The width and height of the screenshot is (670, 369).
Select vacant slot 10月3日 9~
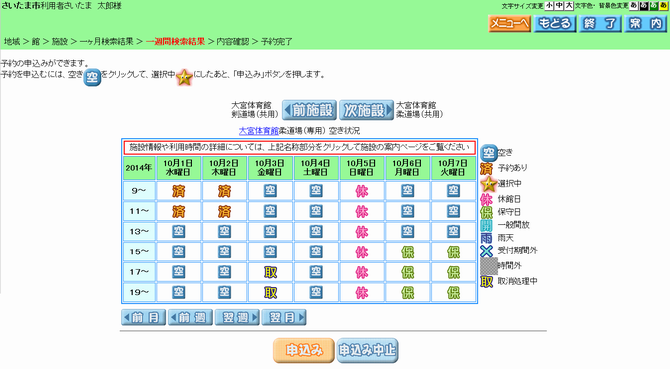click(270, 190)
